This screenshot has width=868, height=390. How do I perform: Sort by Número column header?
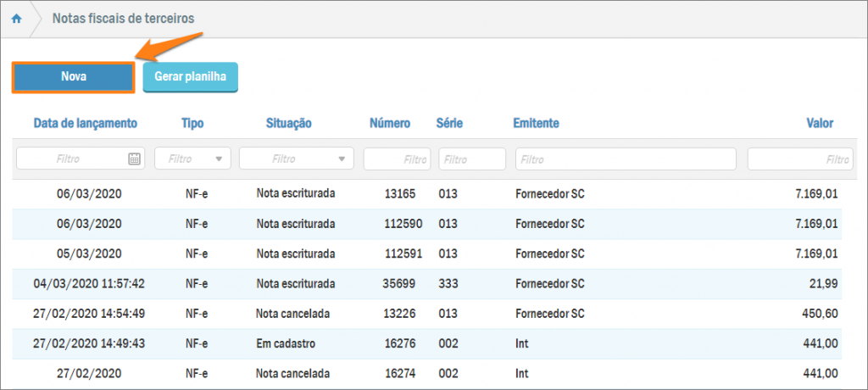[x=390, y=124]
